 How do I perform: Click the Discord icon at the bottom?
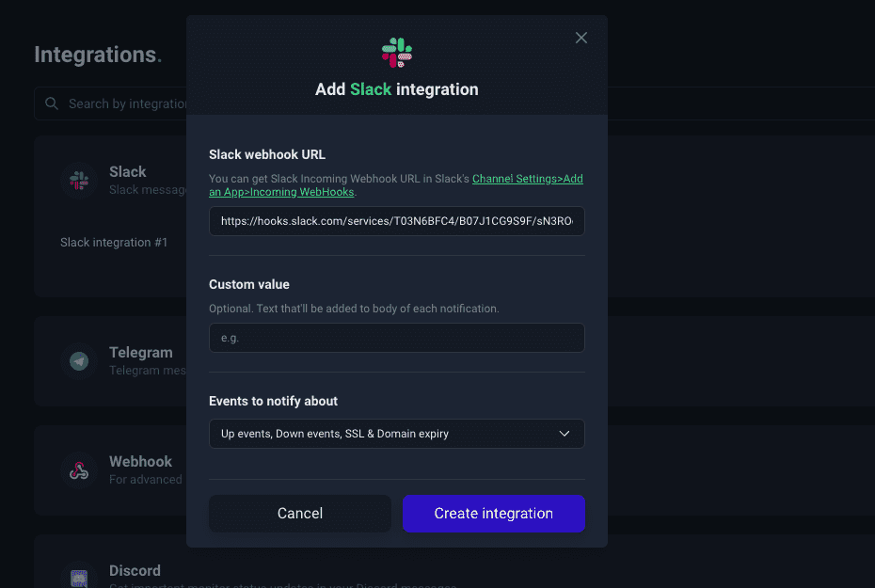tap(79, 577)
